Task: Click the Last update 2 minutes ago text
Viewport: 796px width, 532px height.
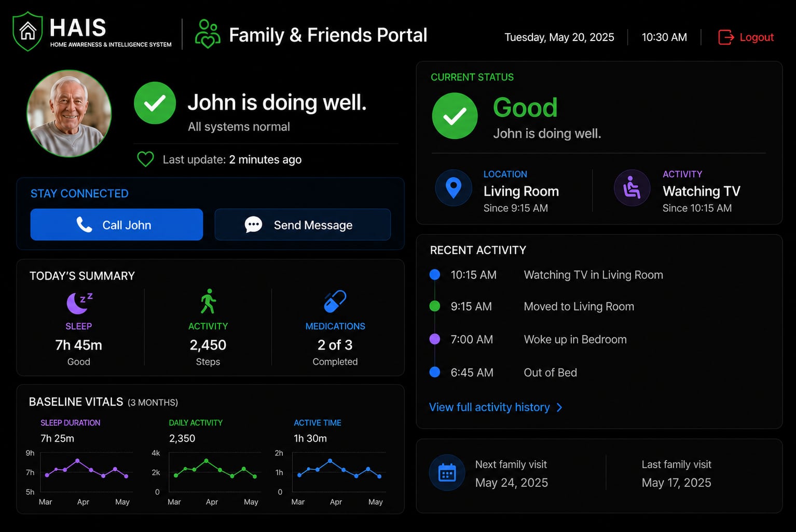Action: click(232, 160)
